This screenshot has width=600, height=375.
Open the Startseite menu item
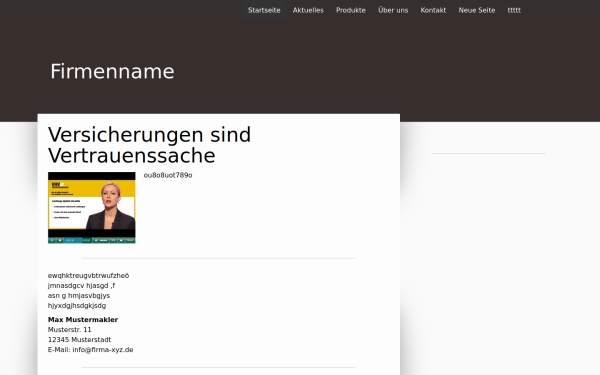pyautogui.click(x=264, y=10)
